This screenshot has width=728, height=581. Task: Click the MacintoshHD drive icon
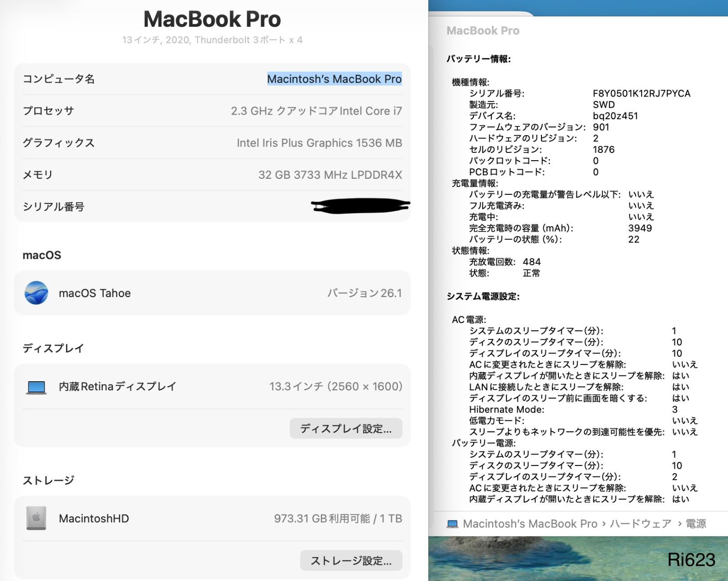tap(36, 518)
